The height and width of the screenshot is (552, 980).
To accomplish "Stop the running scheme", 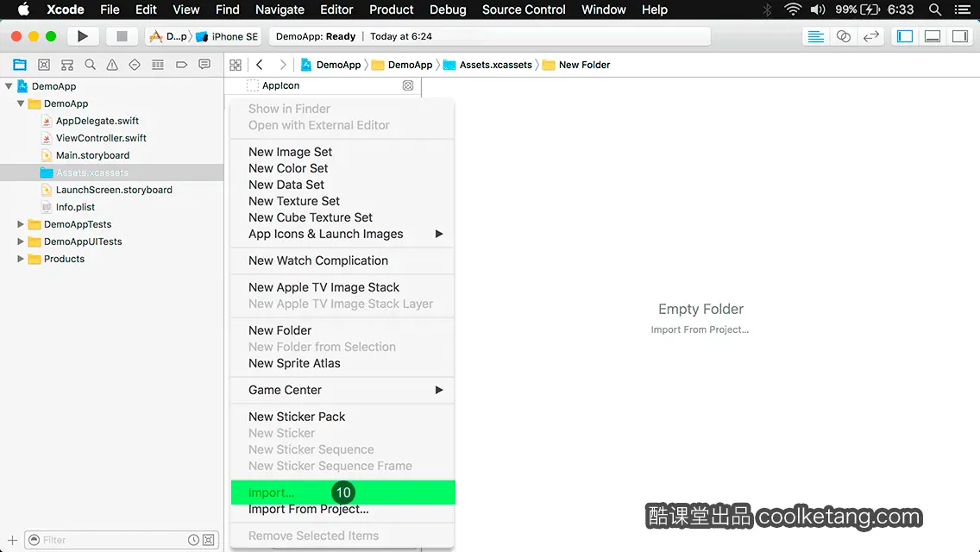I will pyautogui.click(x=122, y=36).
